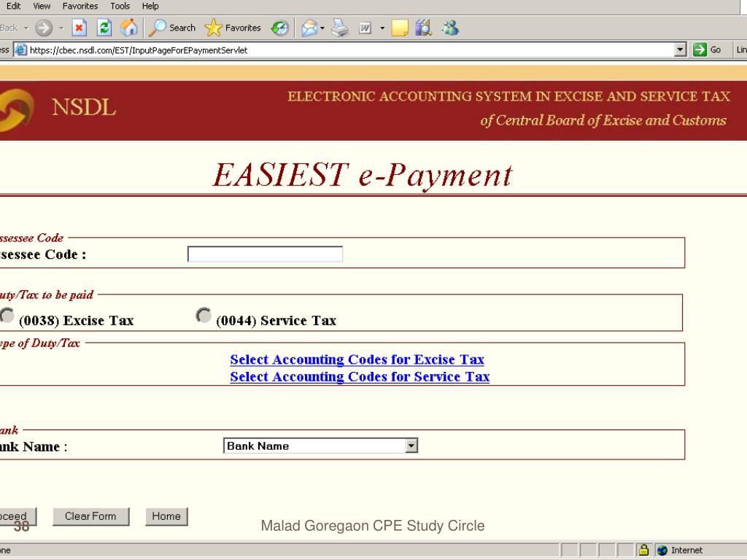
Task: Open the Forward button history dropdown
Action: tap(61, 28)
